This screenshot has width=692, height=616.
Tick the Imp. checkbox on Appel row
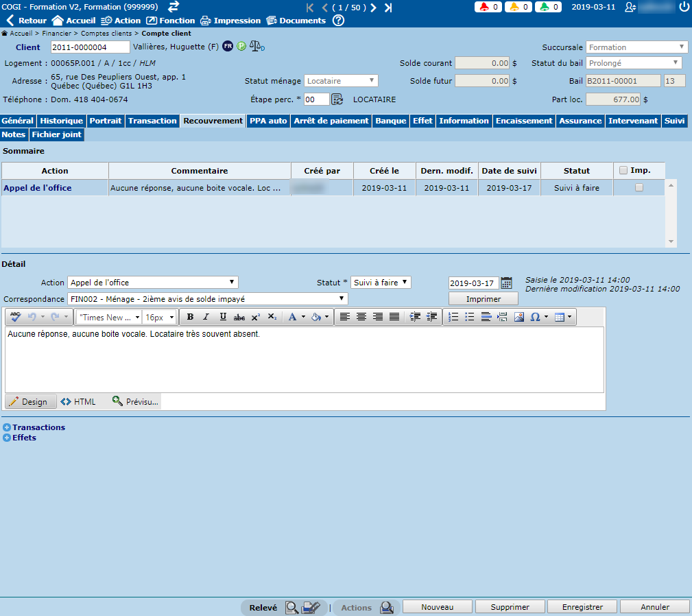(639, 188)
